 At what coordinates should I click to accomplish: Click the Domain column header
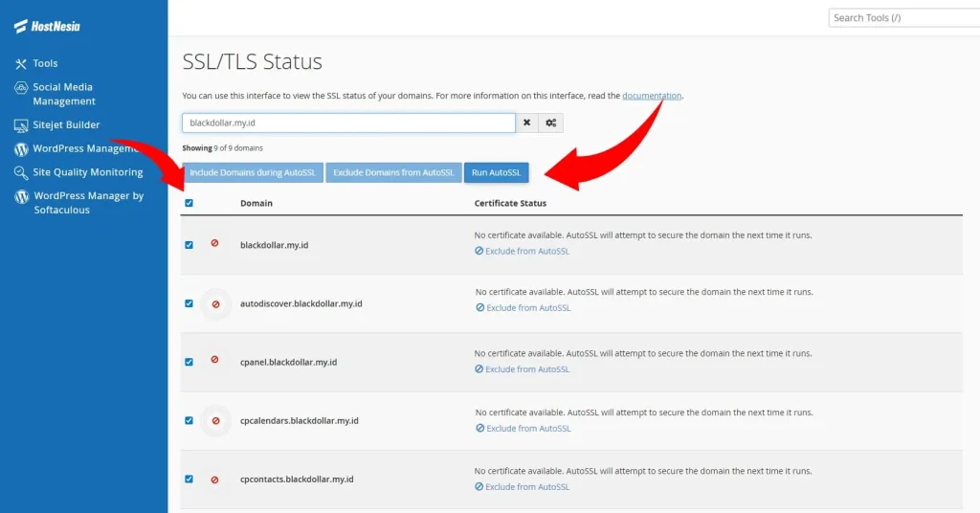256,203
